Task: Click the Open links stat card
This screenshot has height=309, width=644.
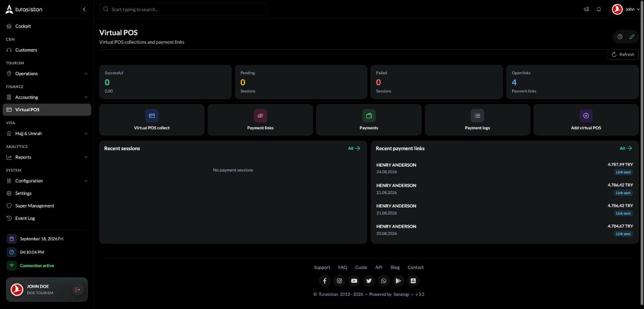Action: tap(572, 82)
